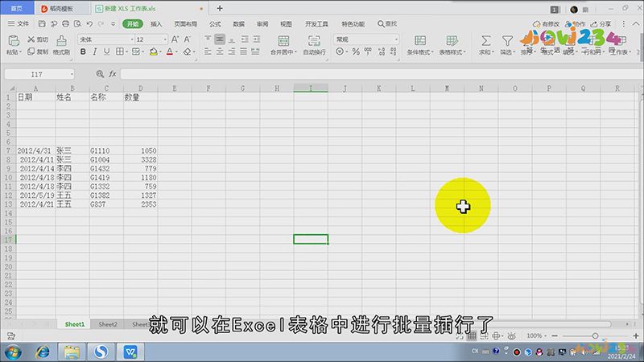Toggle center horizontal alignment
Screen dimensions: 644x362
pyautogui.click(x=220, y=51)
